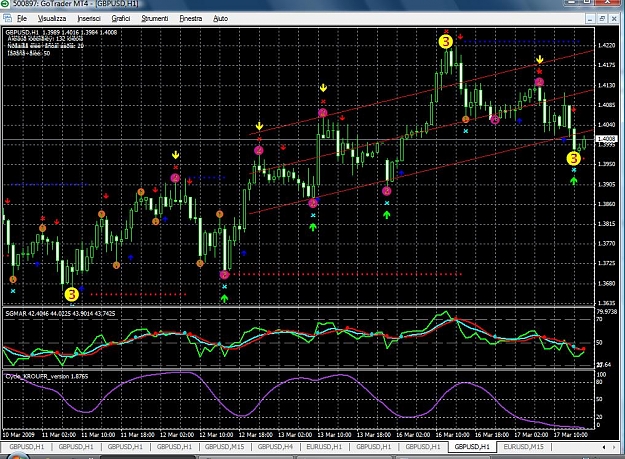Viewport: 625px width, 459px height.
Task: Click the 17 Mar 02:00 time axis label
Action: pyautogui.click(x=531, y=434)
